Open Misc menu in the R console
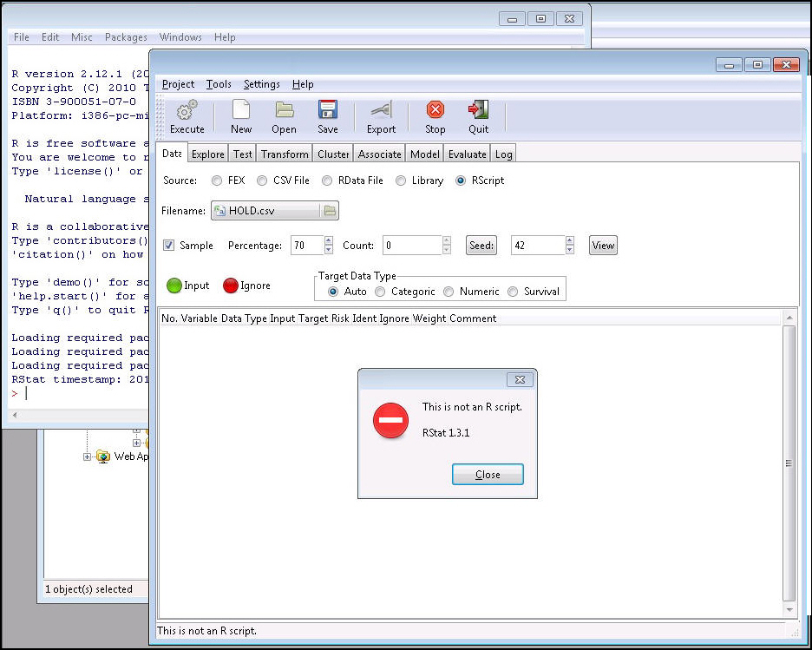Viewport: 812px width, 650px height. click(x=82, y=37)
